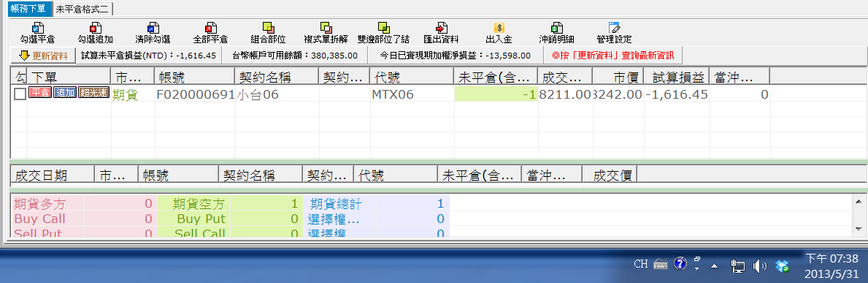Click blue help question mark icon

[x=680, y=263]
